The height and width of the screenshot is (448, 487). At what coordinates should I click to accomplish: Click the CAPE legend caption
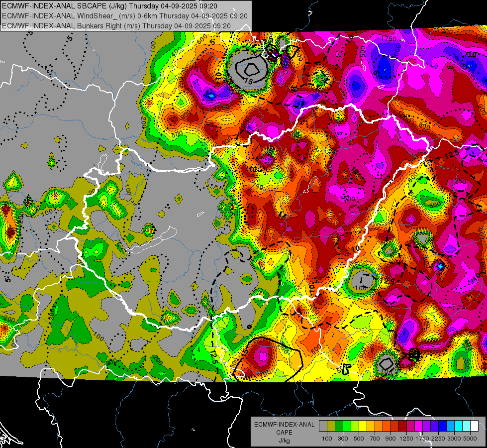click(x=284, y=433)
